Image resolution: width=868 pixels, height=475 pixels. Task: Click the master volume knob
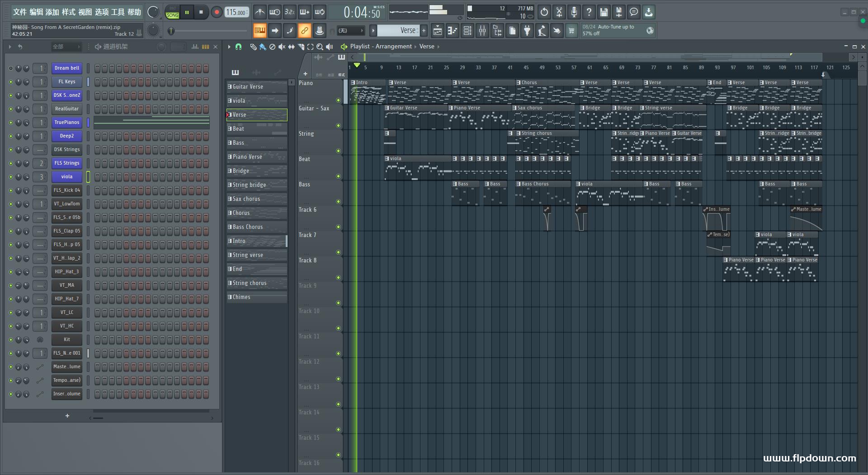(x=153, y=12)
